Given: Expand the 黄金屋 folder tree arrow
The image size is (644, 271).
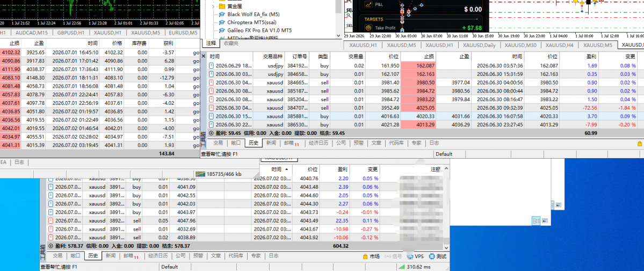Looking at the screenshot, I should tap(213, 6).
